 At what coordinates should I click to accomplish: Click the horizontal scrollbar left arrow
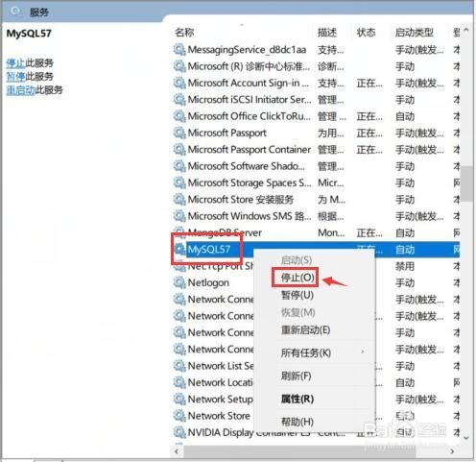(x=177, y=451)
